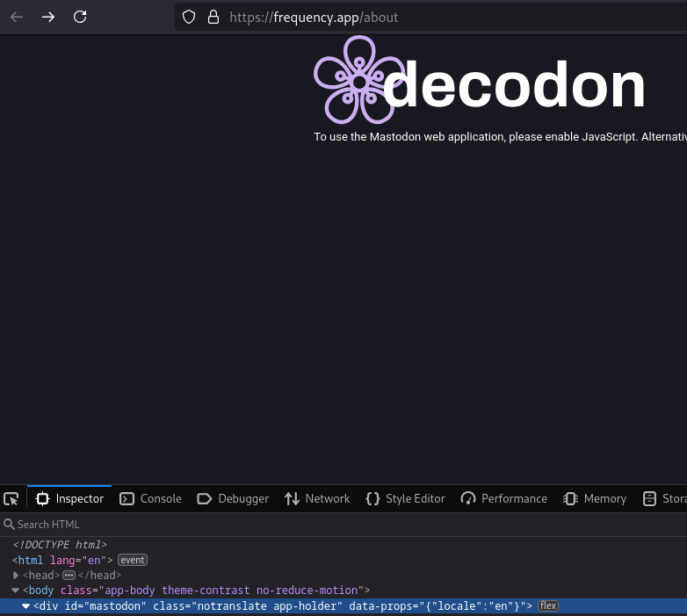Show site security padlock info
Image resolution: width=687 pixels, height=616 pixels.
213,17
